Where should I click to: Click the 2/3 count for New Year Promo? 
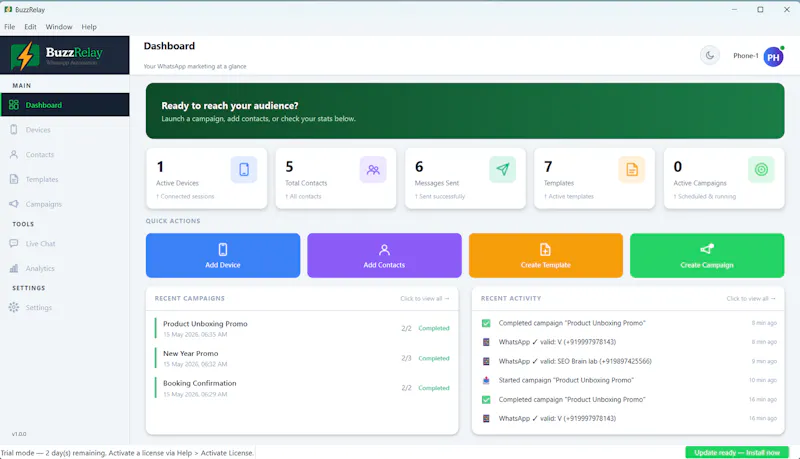coord(406,358)
